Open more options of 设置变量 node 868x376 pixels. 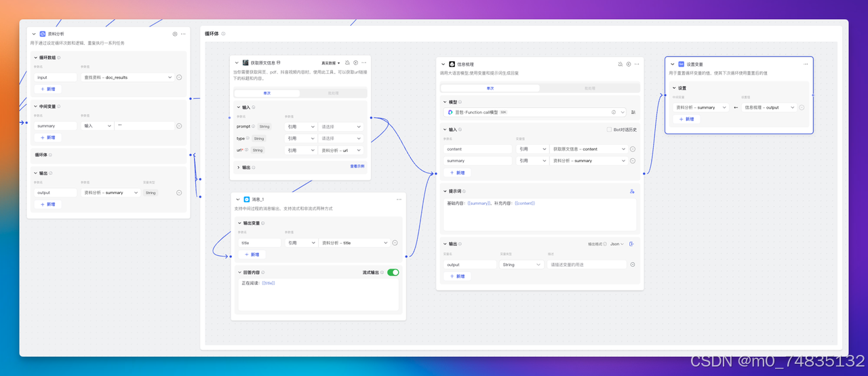click(x=806, y=64)
